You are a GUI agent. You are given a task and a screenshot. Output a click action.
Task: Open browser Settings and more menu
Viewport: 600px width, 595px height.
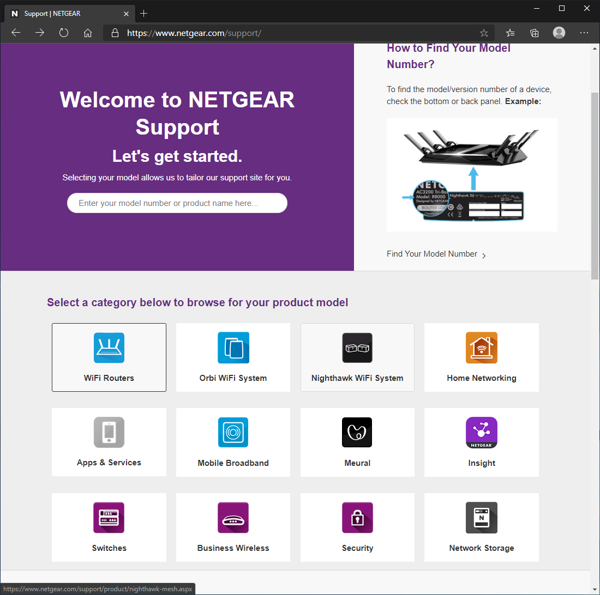click(x=584, y=33)
